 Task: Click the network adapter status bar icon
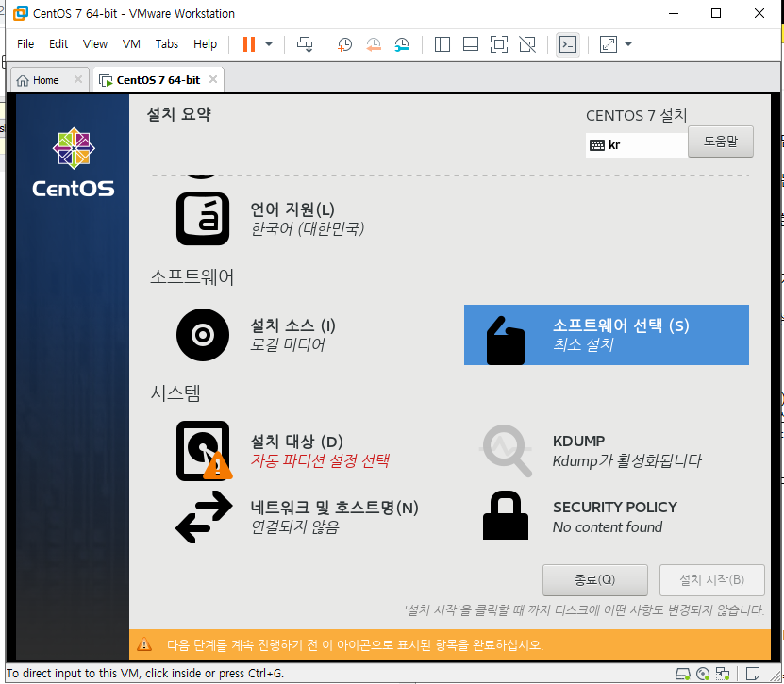pyautogui.click(x=723, y=674)
